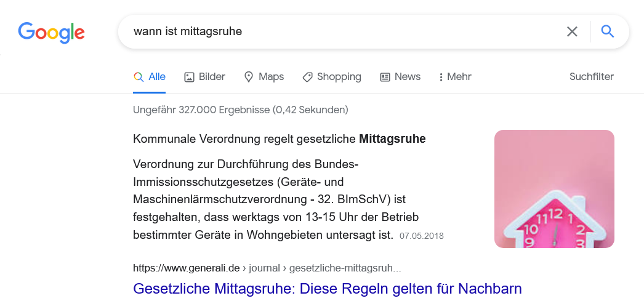Image resolution: width=644 pixels, height=301 pixels.
Task: Open the pink clock house thumbnail
Action: pyautogui.click(x=554, y=189)
